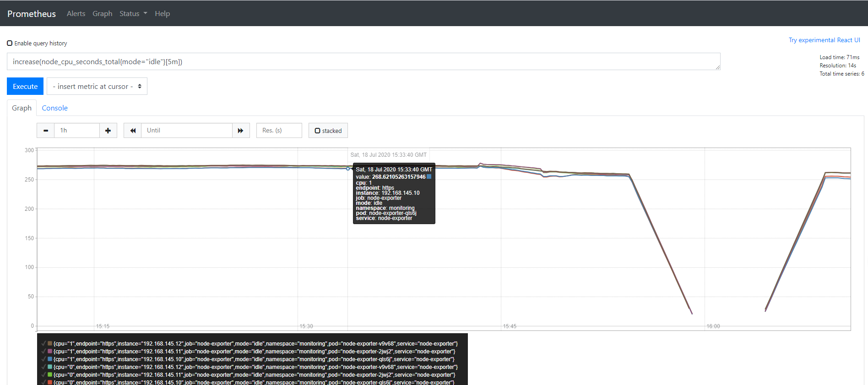Image resolution: width=868 pixels, height=385 pixels.
Task: Go to the Prometheus home brand link
Action: point(32,14)
